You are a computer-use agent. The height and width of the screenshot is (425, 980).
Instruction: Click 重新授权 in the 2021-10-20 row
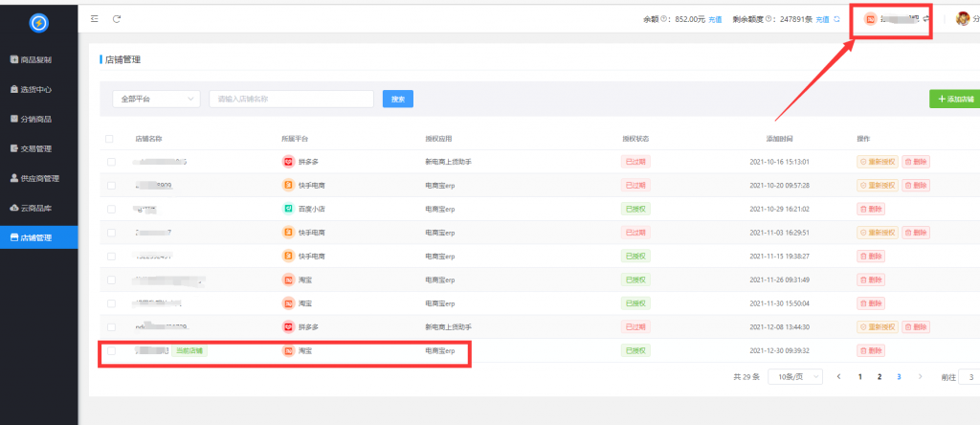click(878, 186)
